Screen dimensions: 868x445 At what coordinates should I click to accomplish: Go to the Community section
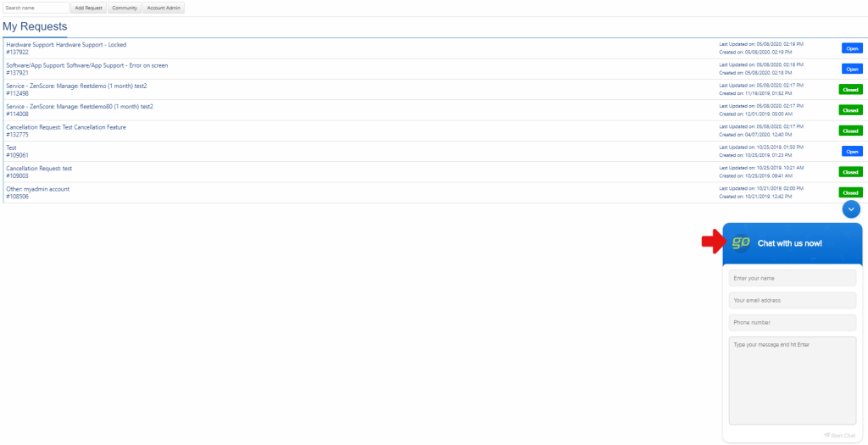pos(125,8)
